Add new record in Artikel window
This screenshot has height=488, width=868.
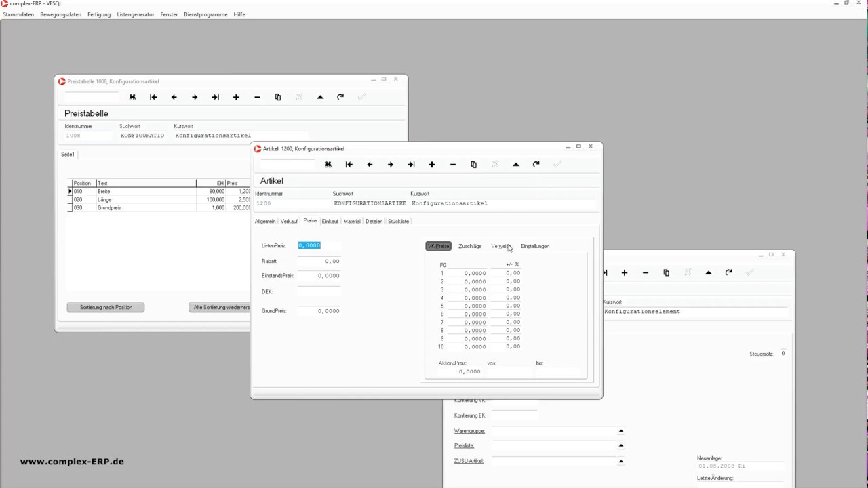(x=432, y=165)
